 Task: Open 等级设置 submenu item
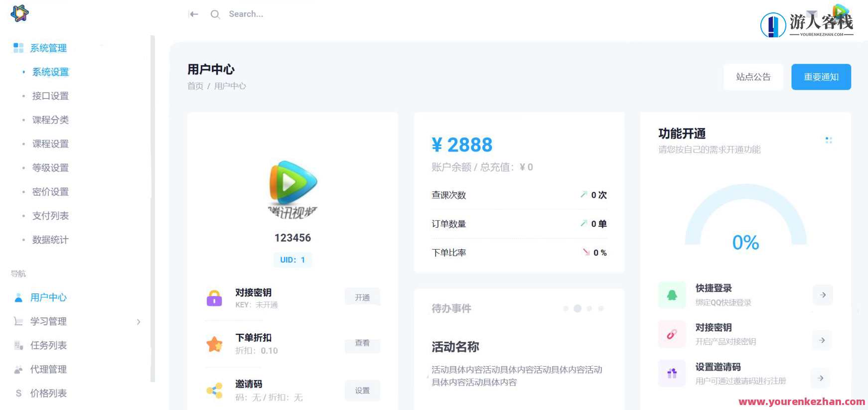click(50, 167)
